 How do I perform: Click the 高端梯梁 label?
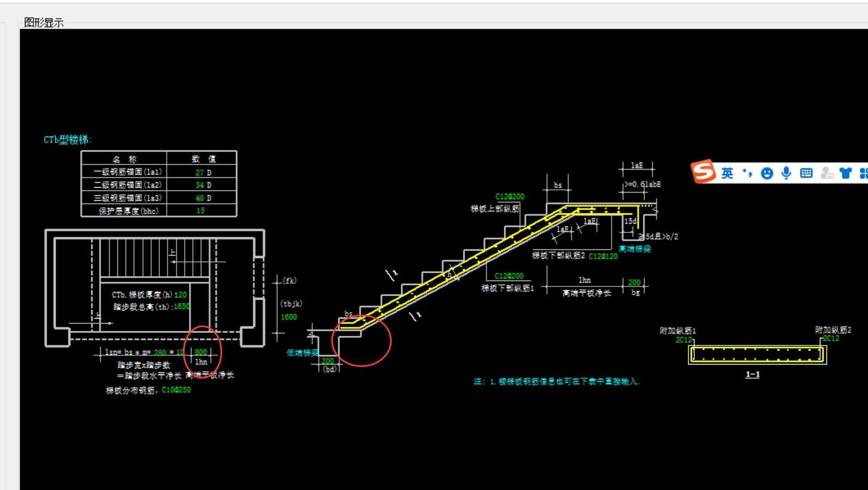[x=635, y=249]
